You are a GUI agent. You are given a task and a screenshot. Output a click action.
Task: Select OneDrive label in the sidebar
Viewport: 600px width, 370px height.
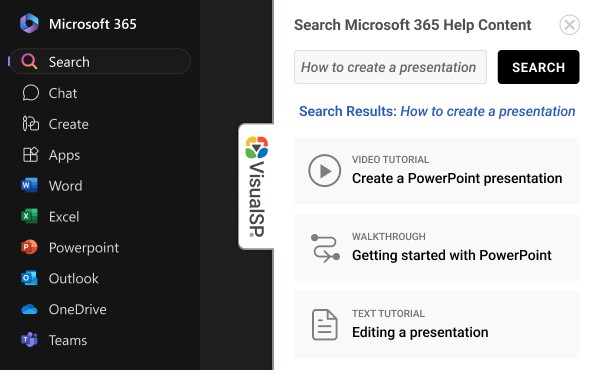(78, 309)
